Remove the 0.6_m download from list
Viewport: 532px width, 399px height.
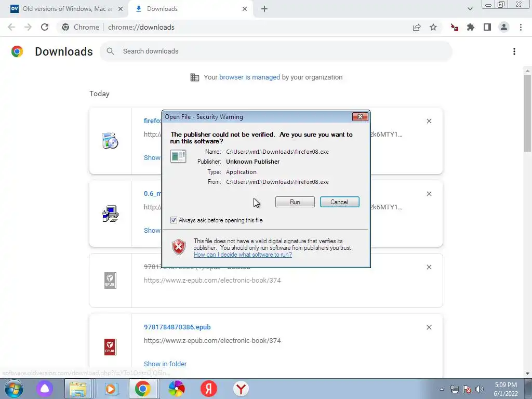pos(429,194)
